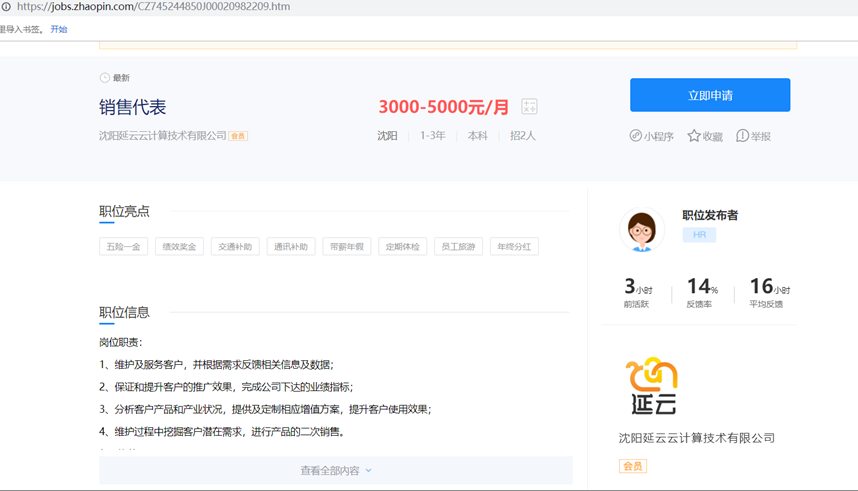Click the 销售代表 job title
This screenshot has width=858, height=491.
click(x=132, y=107)
